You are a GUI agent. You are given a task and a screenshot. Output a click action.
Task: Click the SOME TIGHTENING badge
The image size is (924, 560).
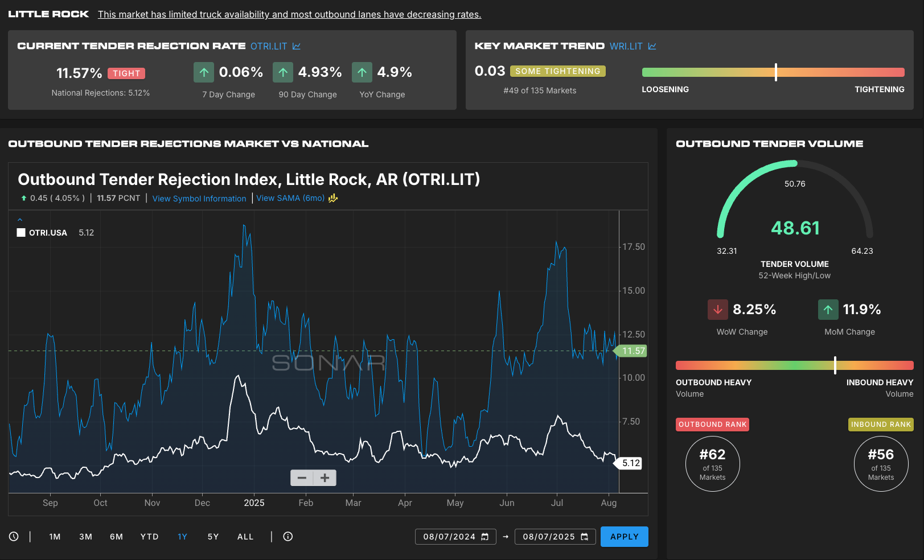(558, 71)
